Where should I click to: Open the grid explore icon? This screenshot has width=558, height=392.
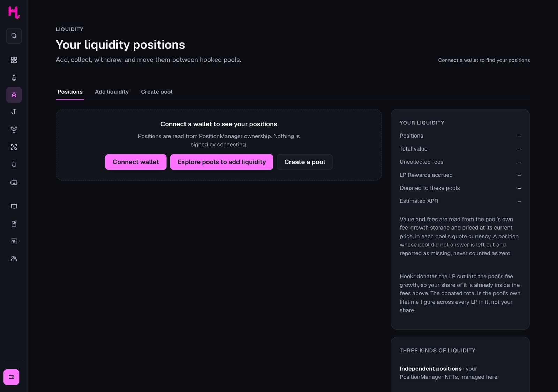(14, 60)
